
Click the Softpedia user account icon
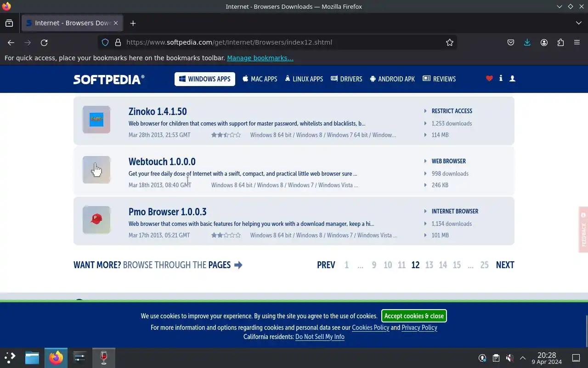513,79
